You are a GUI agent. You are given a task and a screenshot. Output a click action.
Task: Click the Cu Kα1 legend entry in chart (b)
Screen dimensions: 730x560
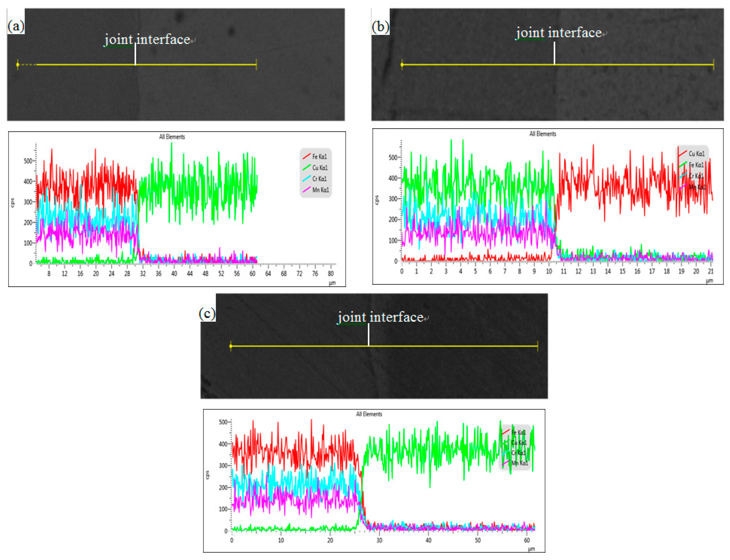point(696,154)
